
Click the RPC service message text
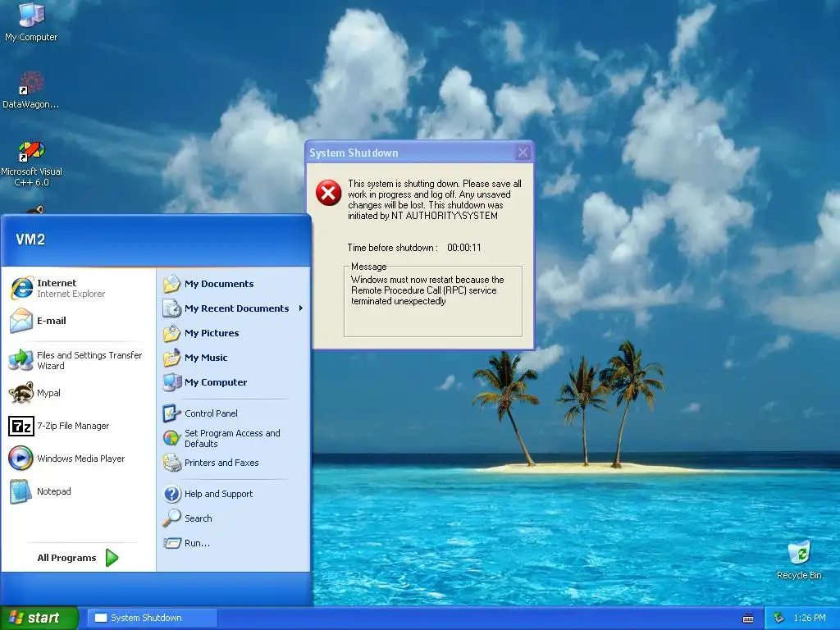[427, 290]
